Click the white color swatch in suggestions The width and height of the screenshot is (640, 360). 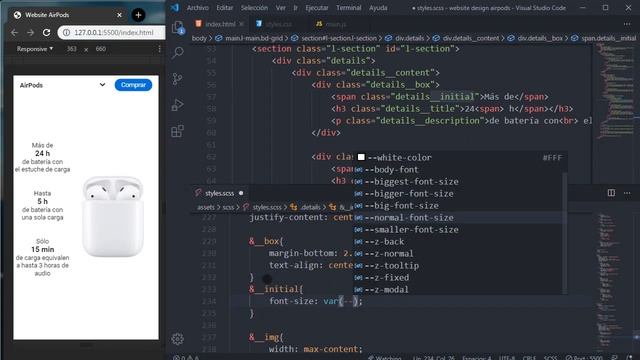361,157
